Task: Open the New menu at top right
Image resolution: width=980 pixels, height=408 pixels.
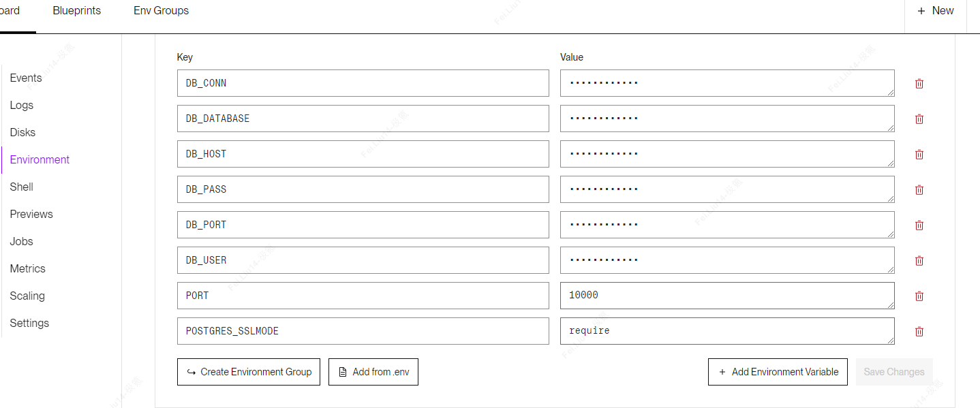Action: pyautogui.click(x=936, y=11)
